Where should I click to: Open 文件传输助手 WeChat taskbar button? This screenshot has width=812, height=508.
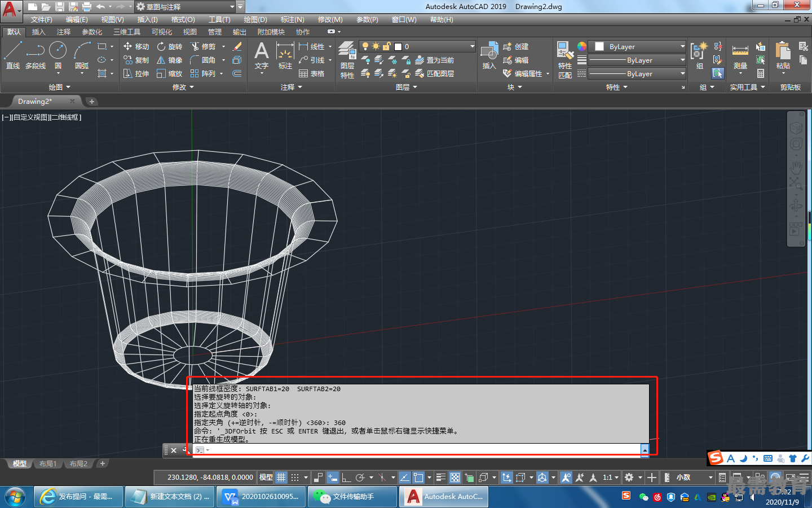point(352,497)
